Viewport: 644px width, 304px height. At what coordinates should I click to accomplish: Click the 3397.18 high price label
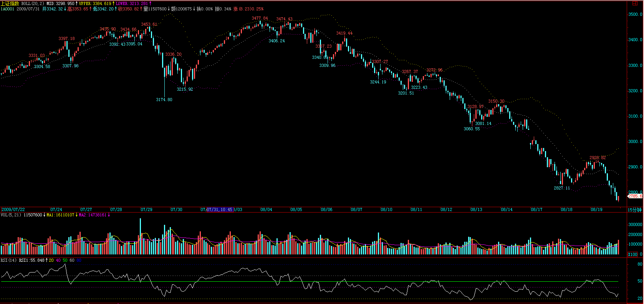click(67, 38)
